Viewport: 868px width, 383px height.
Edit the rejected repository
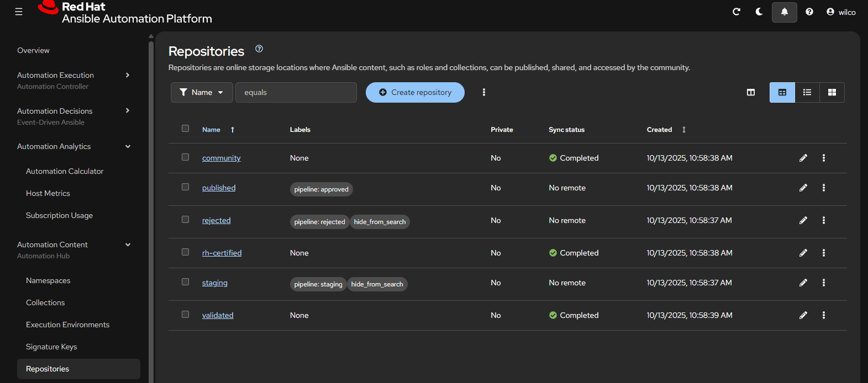point(803,220)
